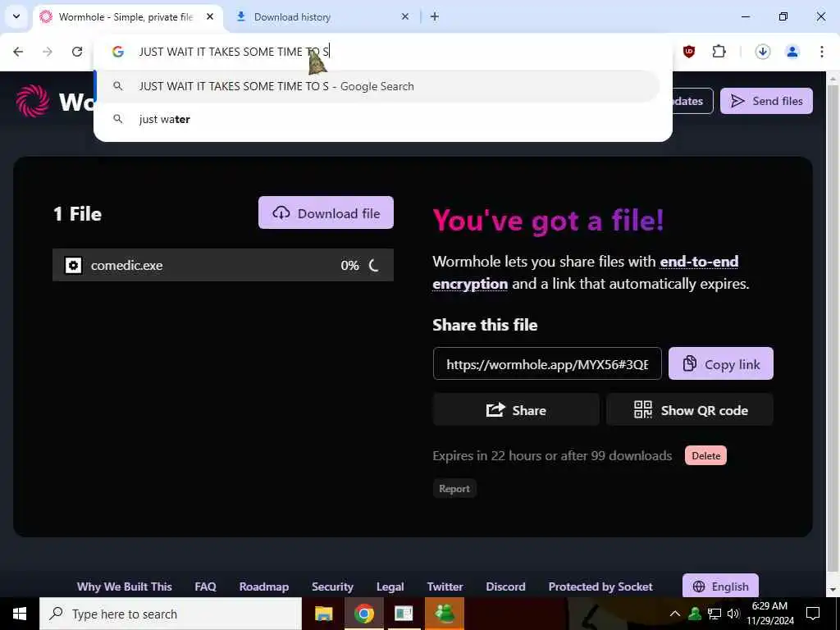
Task: Open File Explorer from the taskbar
Action: [x=323, y=614]
